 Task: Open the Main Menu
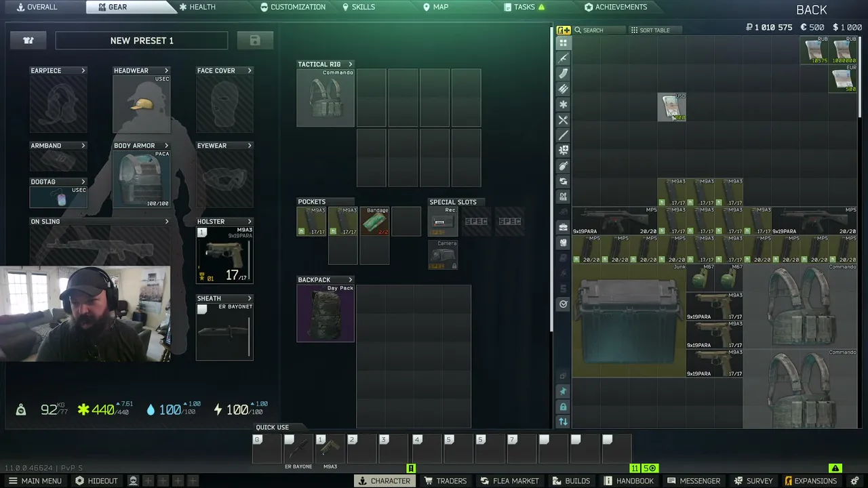35,481
